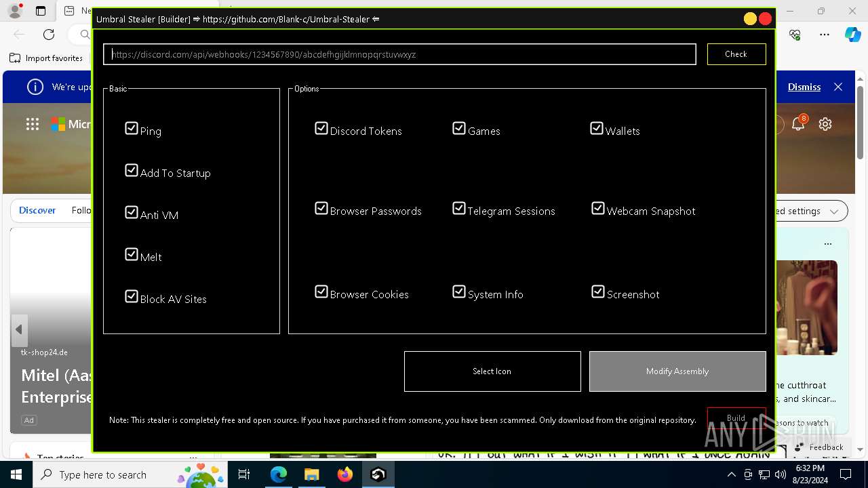Click Import favorites in Edge favorites bar
This screenshot has height=488, width=868.
click(x=46, y=58)
